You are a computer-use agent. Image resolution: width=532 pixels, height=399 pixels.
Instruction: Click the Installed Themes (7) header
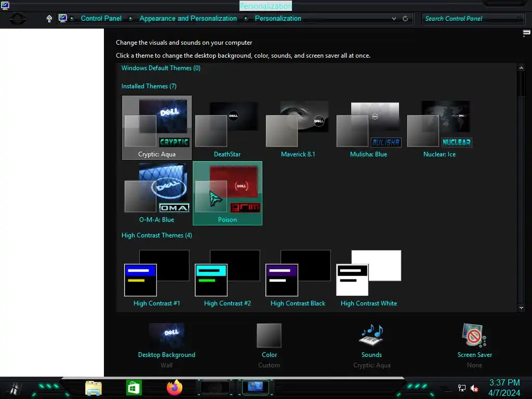tap(149, 86)
